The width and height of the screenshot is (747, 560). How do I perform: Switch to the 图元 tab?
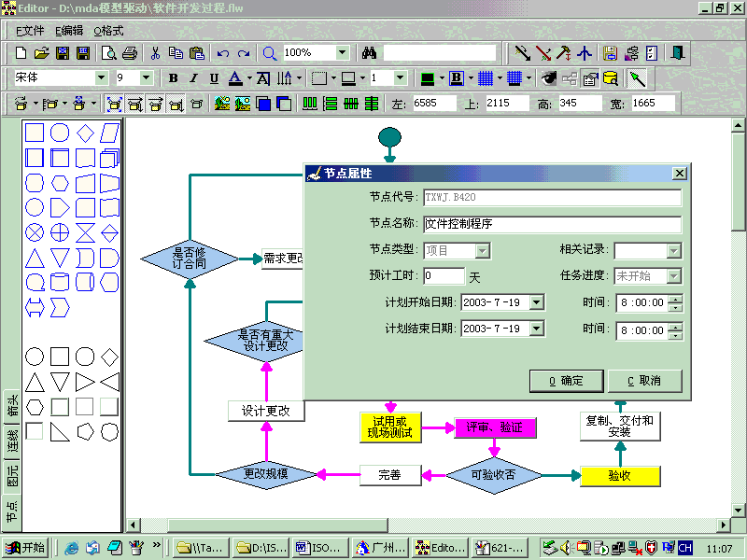(12, 476)
